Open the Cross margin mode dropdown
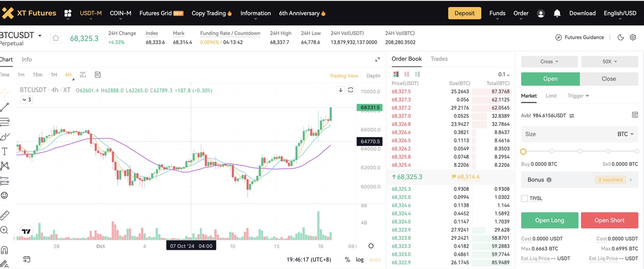The image size is (644, 269). coord(549,61)
